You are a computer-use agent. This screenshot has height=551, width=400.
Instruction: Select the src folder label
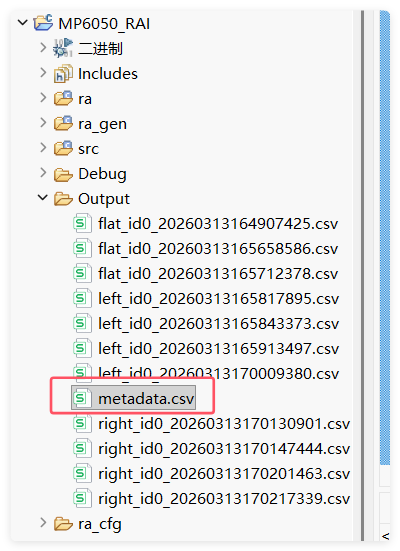pos(88,149)
